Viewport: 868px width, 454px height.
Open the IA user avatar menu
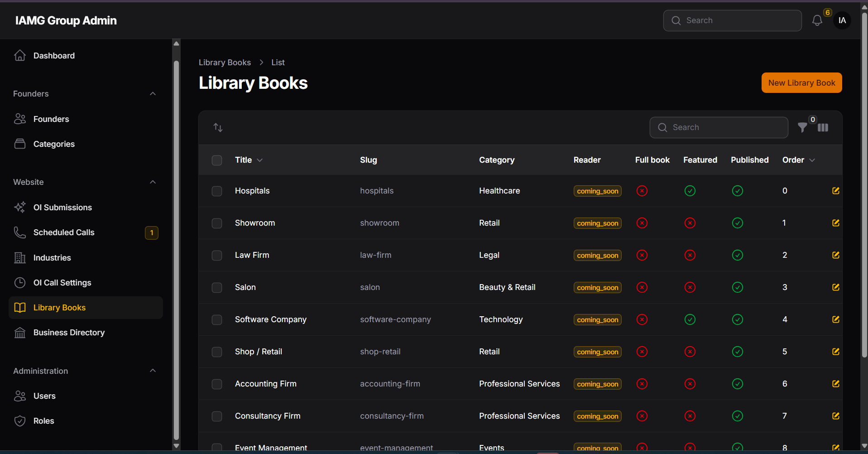(842, 20)
